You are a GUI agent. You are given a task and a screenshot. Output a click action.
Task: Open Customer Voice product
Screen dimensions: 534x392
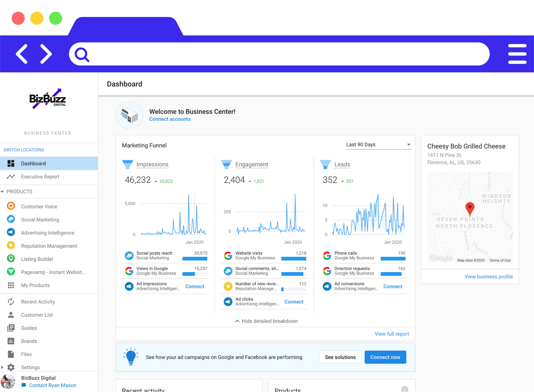point(49,206)
